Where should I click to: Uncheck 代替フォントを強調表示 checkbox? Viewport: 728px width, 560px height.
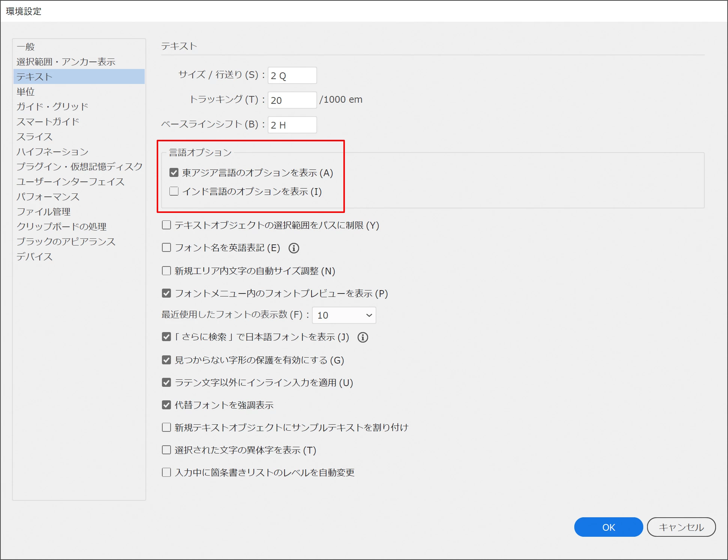[166, 405]
